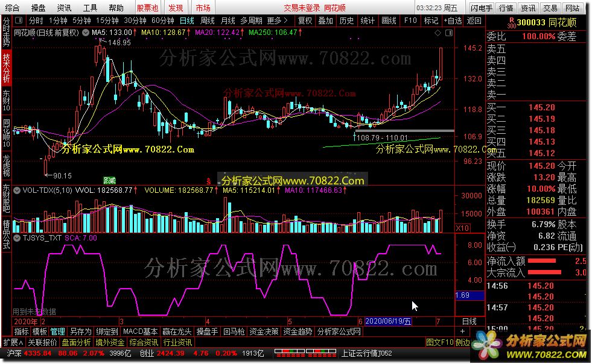
Task: Open the 画线 drawing tool
Action: 389,20
